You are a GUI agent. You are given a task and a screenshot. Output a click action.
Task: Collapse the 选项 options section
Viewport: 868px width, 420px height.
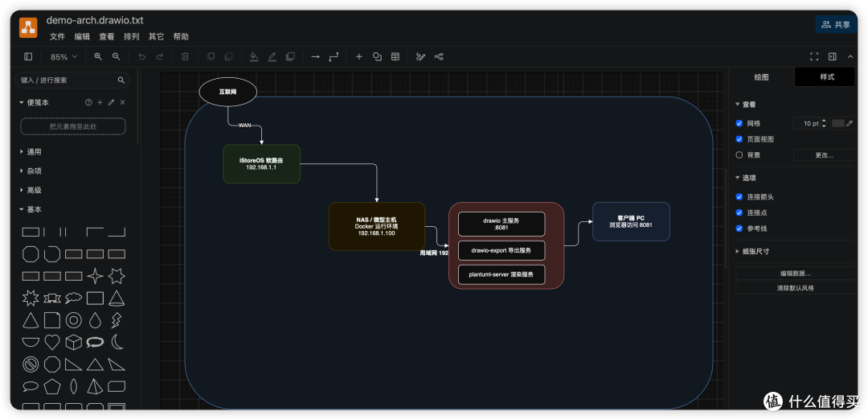coord(746,178)
